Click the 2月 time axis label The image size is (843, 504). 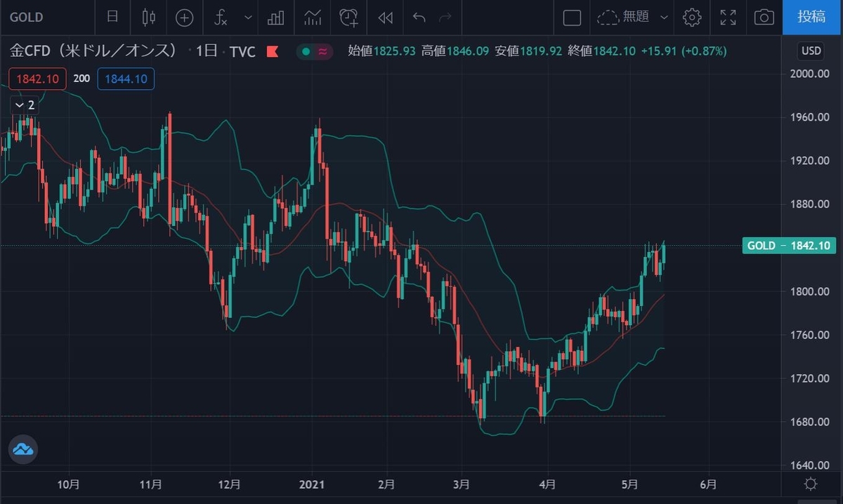[386, 484]
